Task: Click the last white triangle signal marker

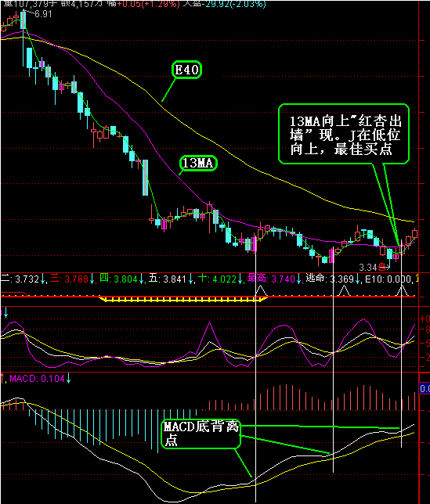Action: point(402,290)
